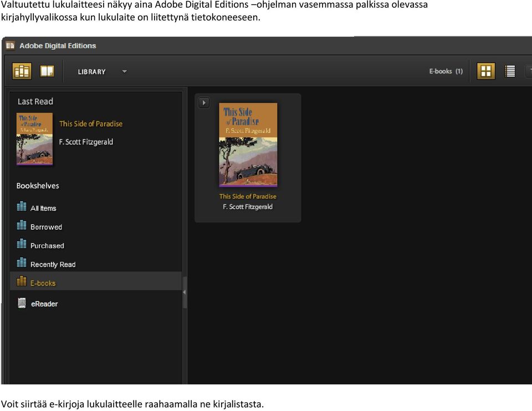
Task: Select Purchased bookshelf
Action: pos(96,245)
